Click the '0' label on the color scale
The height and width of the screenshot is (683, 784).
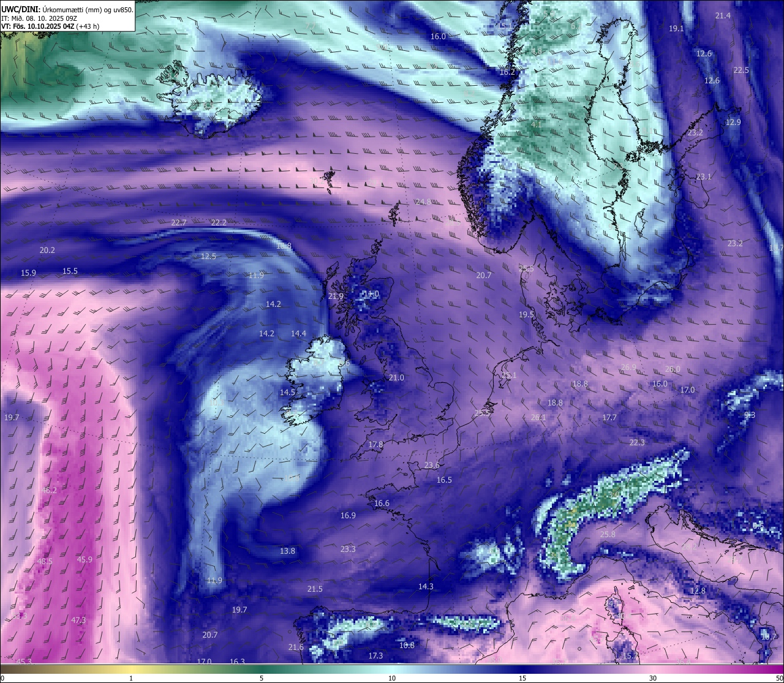(x=2, y=678)
